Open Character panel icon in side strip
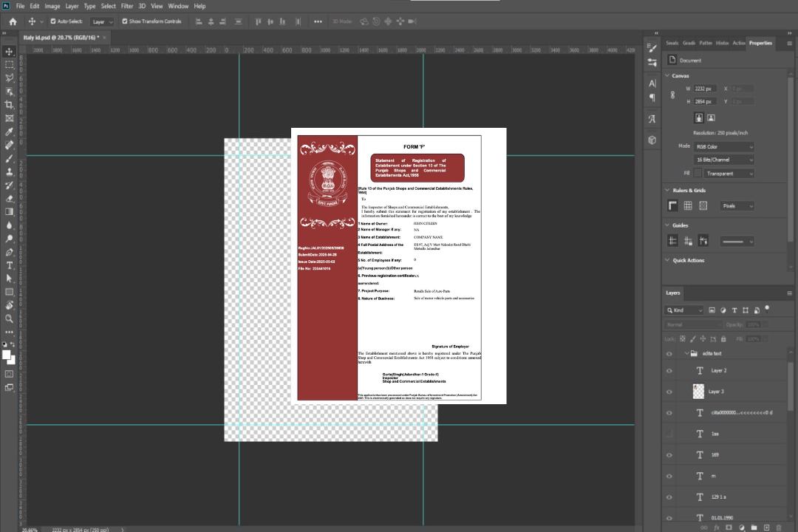This screenshot has height=532, width=798. (x=652, y=83)
